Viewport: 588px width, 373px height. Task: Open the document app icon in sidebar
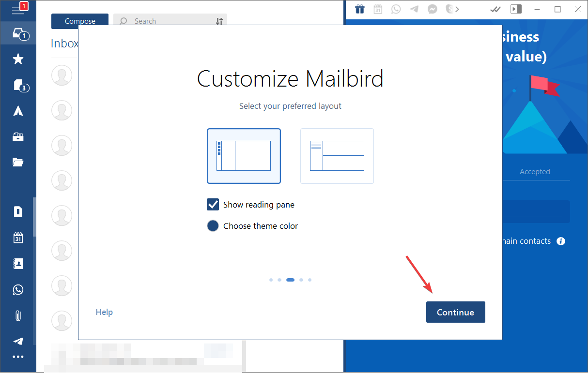18,211
